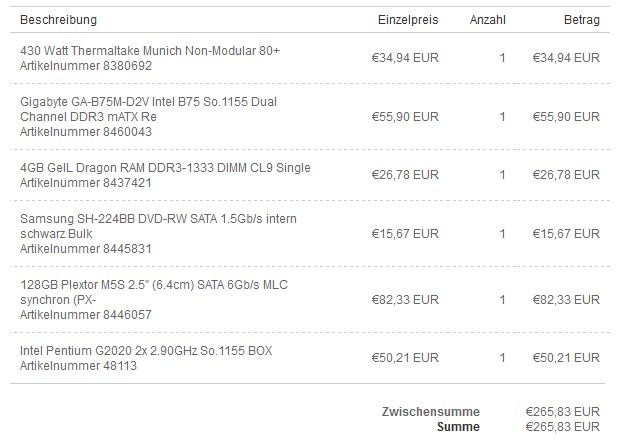
Task: Select Samsung SH-224BB DVD-RW item
Action: (x=158, y=226)
